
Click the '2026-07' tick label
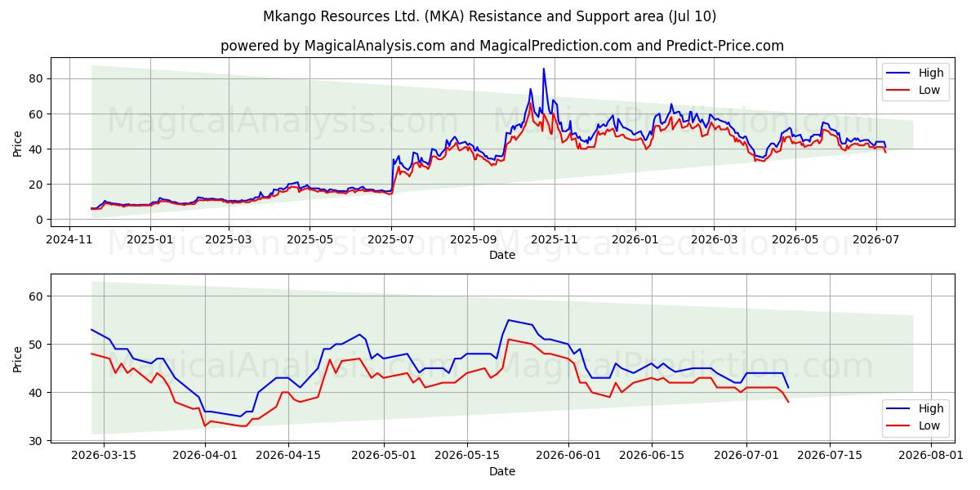coord(876,239)
